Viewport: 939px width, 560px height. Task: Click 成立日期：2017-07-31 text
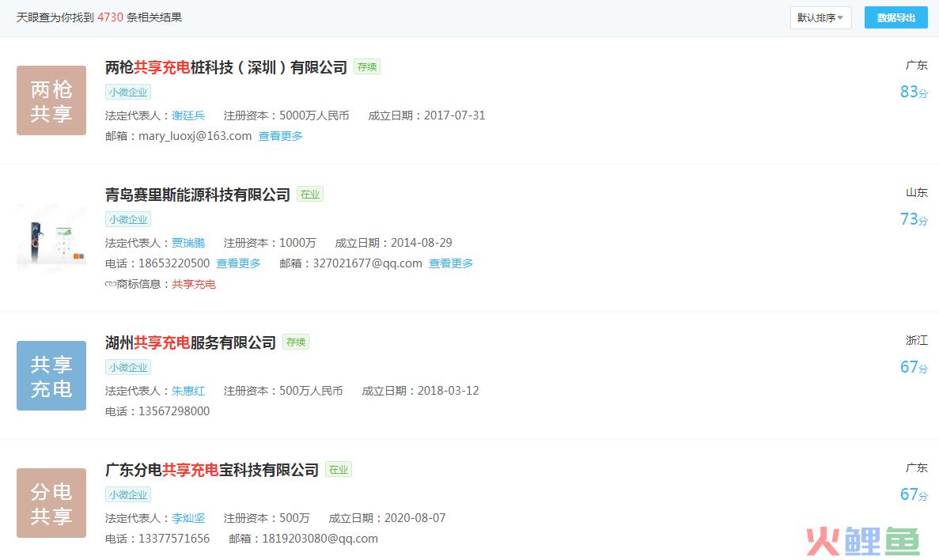[x=426, y=115]
